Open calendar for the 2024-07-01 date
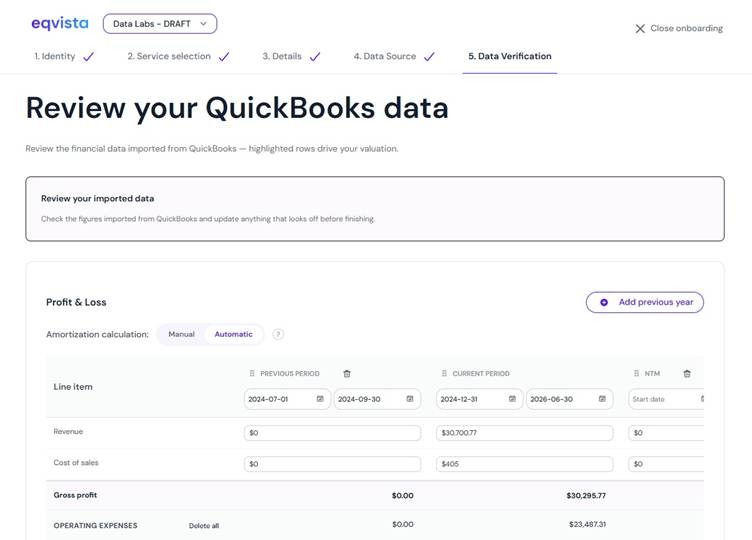The image size is (752, 540). coord(320,399)
